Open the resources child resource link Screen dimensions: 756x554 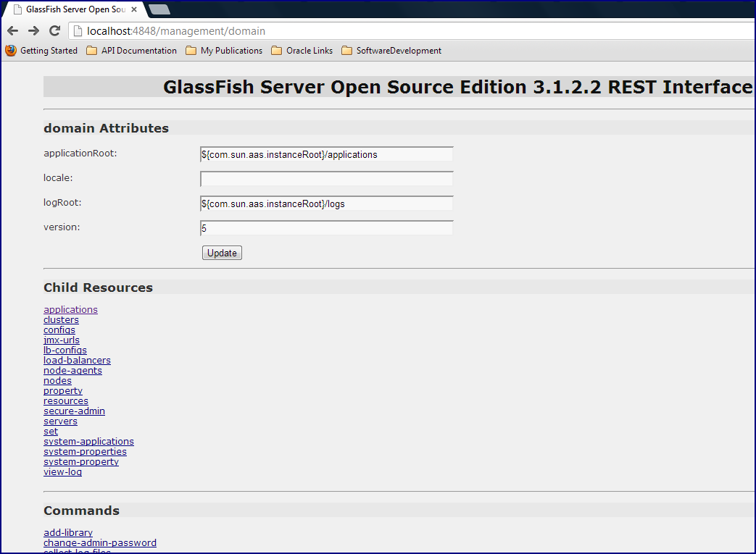tap(66, 400)
